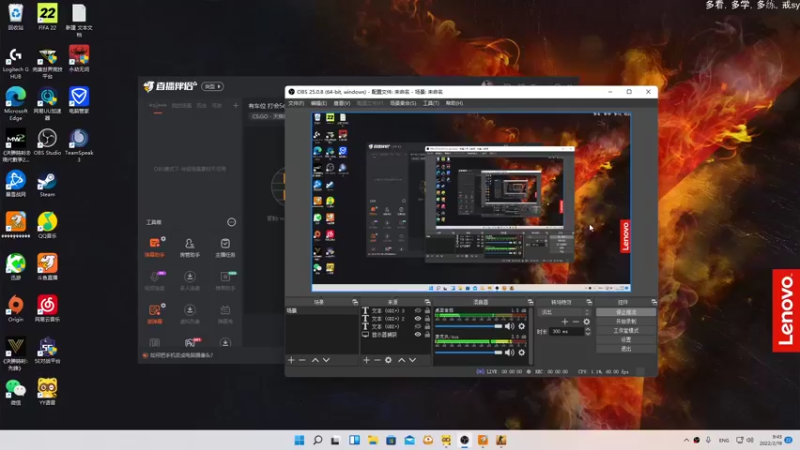Pop out the Audio Mixer dock panel
Viewport: 800px width, 450px height.
[x=530, y=302]
